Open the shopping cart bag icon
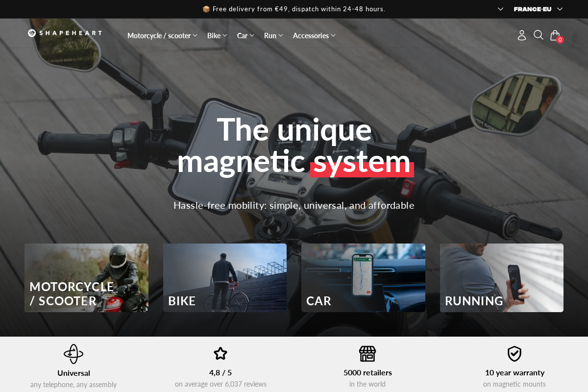588x392 pixels. 555,35
